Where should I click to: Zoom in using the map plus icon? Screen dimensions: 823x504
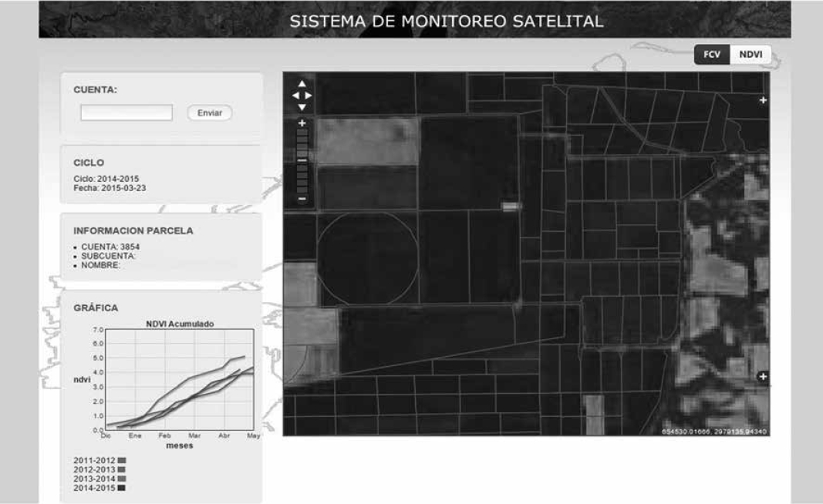tap(302, 123)
